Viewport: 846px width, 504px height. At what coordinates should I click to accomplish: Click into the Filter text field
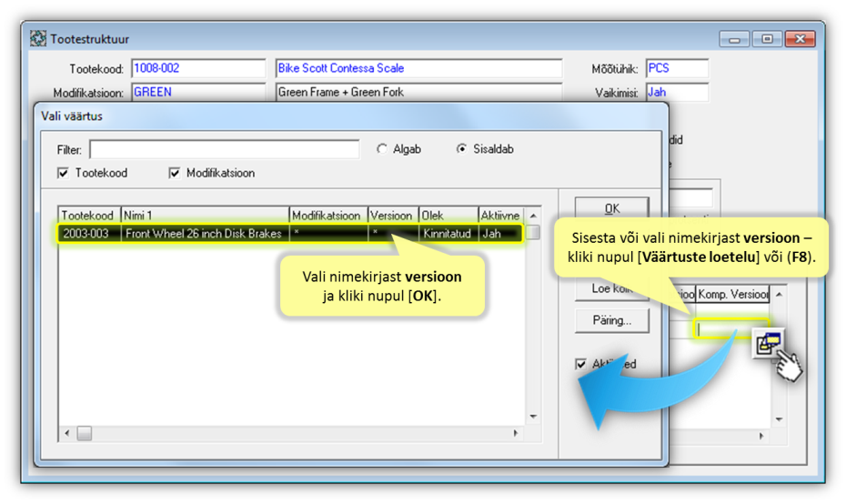click(x=223, y=149)
